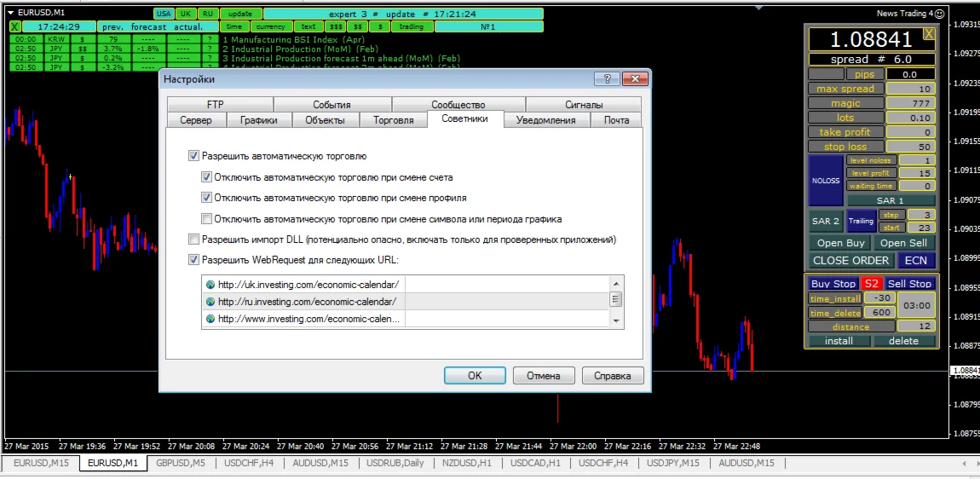
Task: Edit the stop loss value field 50
Action: click(911, 147)
